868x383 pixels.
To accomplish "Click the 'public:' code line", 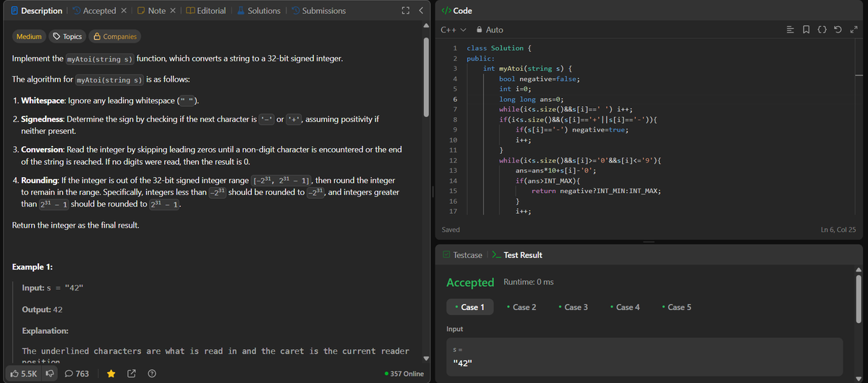I will tap(481, 58).
